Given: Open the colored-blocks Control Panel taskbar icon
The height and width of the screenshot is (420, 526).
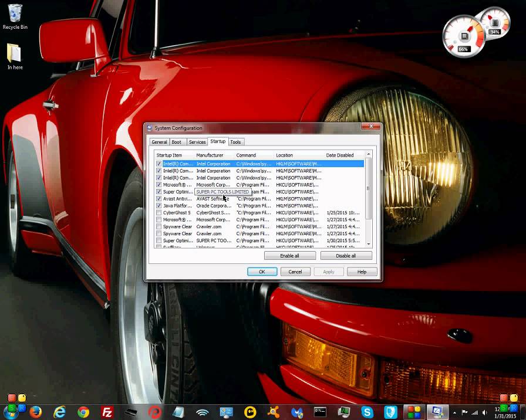Looking at the screenshot, I should pos(414,412).
